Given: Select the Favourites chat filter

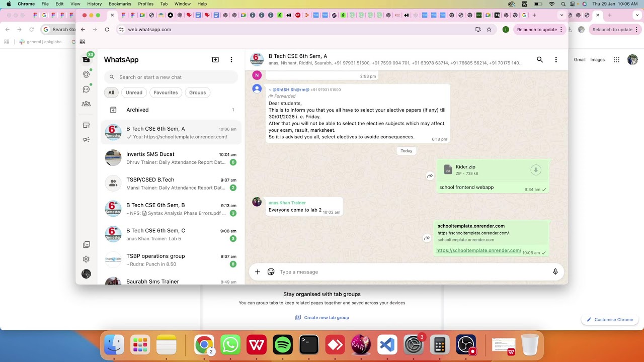Looking at the screenshot, I should 166,93.
